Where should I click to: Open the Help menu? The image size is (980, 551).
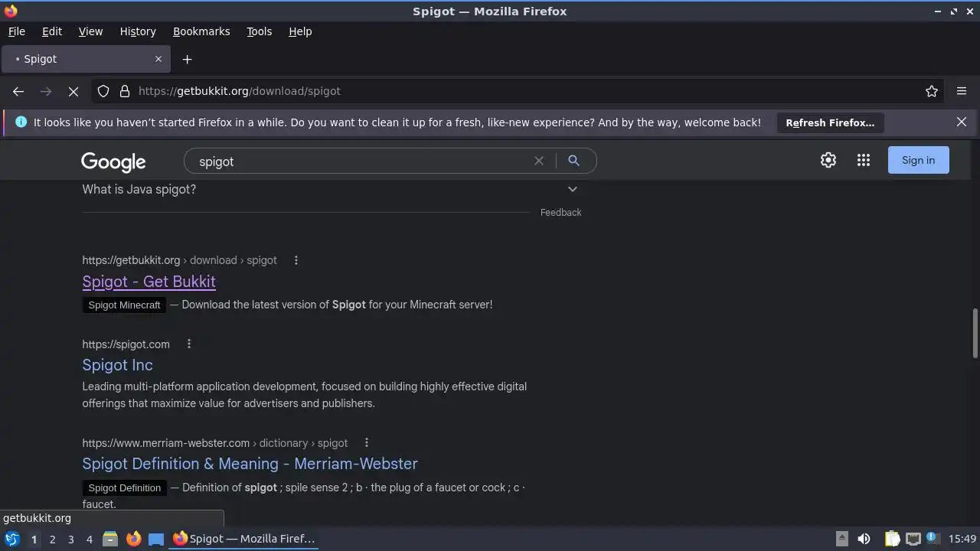click(x=300, y=31)
